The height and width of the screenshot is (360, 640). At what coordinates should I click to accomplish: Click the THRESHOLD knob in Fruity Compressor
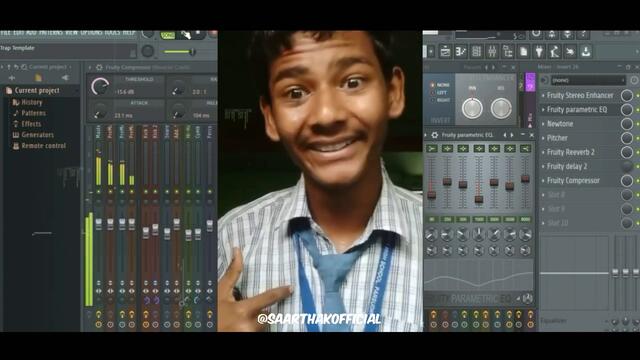100,87
